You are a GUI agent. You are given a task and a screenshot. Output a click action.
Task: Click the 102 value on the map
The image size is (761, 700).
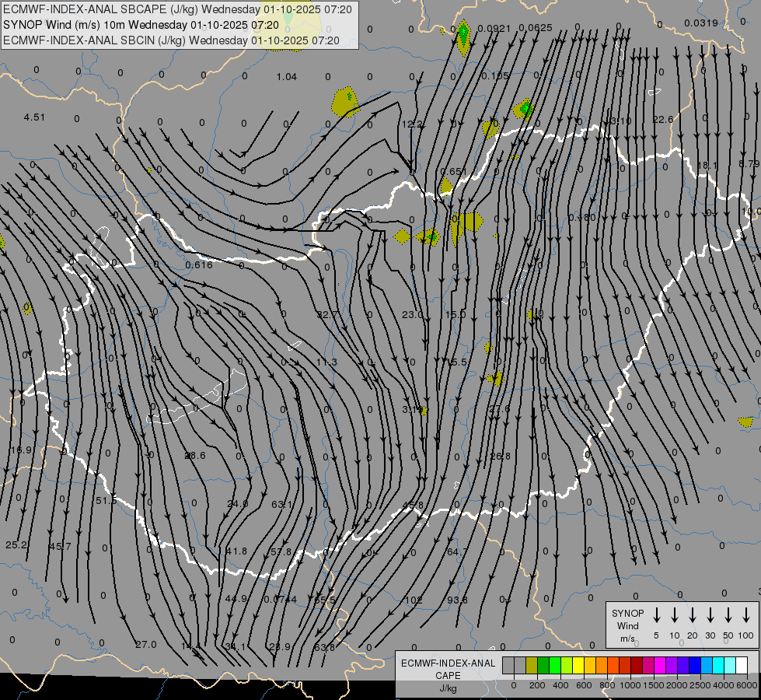pos(414,600)
